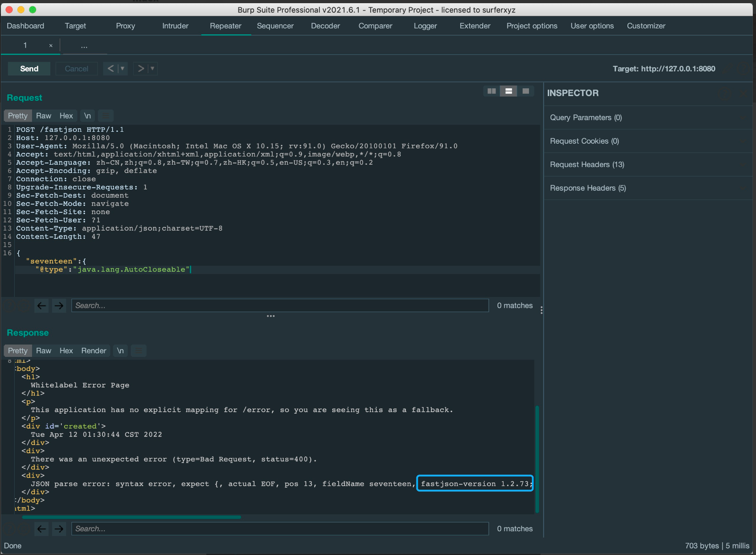Switch the Request view to Raw
This screenshot has width=756, height=555.
[x=43, y=116]
